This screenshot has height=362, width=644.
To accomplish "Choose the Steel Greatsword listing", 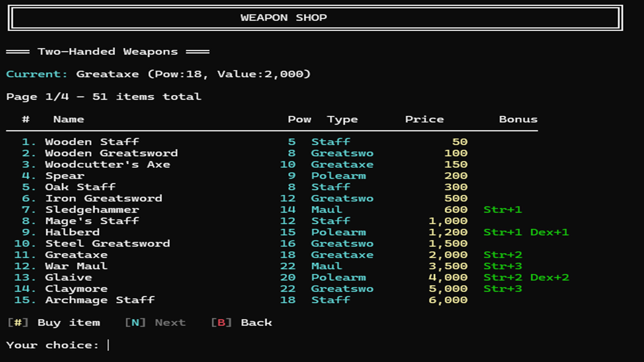I will coord(108,244).
